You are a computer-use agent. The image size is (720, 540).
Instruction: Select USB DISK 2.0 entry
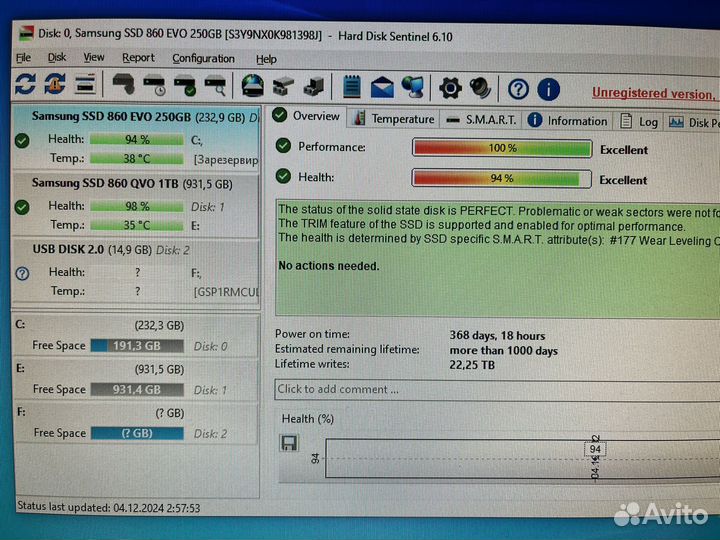(137, 271)
